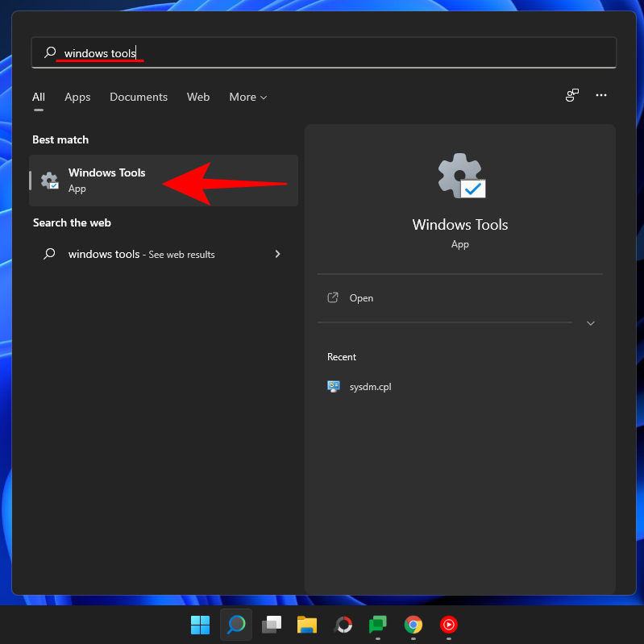Select Windows Tools best match result
The height and width of the screenshot is (644, 644).
coord(106,181)
